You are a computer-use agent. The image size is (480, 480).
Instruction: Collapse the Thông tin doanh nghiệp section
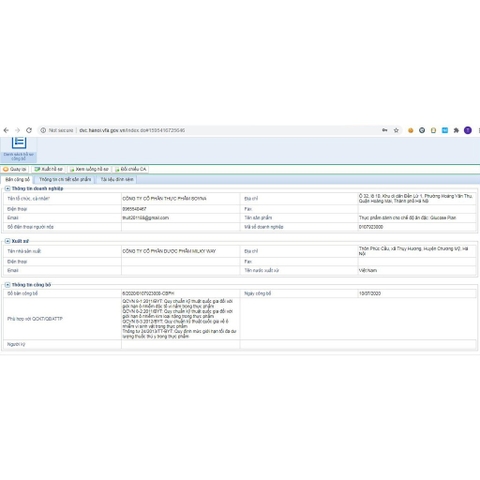7,189
